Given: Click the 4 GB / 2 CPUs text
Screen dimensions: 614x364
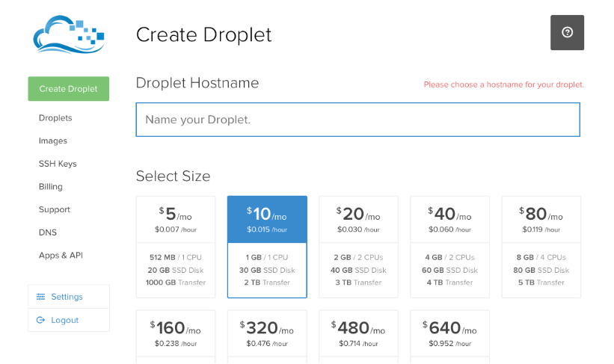Looking at the screenshot, I should coord(450,258).
